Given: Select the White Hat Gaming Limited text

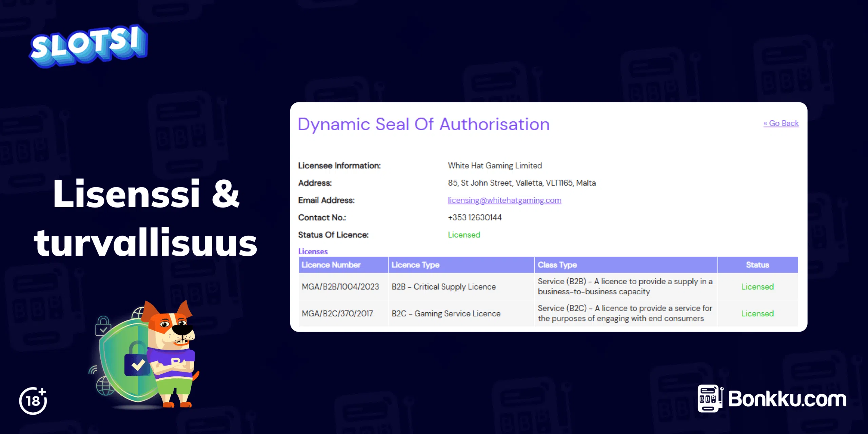Looking at the screenshot, I should click(495, 165).
